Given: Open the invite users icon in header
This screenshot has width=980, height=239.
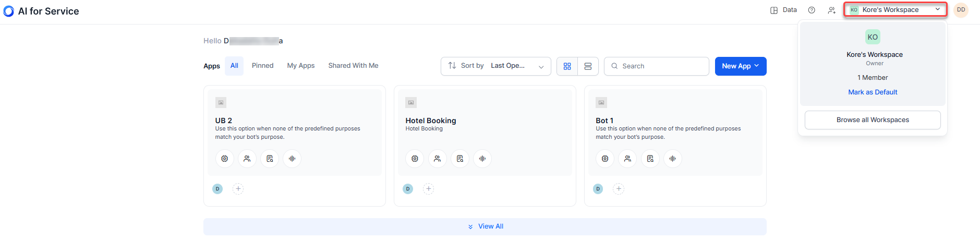Looking at the screenshot, I should [831, 10].
